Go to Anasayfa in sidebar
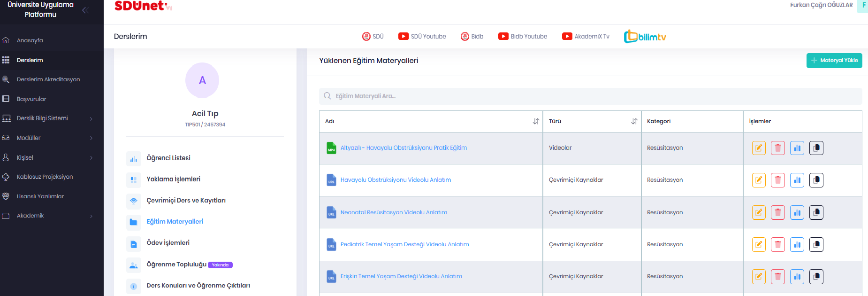Screen dimensions: 868x296 30,40
